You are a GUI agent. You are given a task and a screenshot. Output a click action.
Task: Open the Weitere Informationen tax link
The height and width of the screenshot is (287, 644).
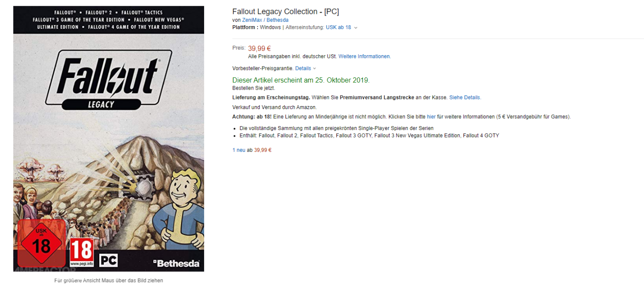tap(364, 56)
